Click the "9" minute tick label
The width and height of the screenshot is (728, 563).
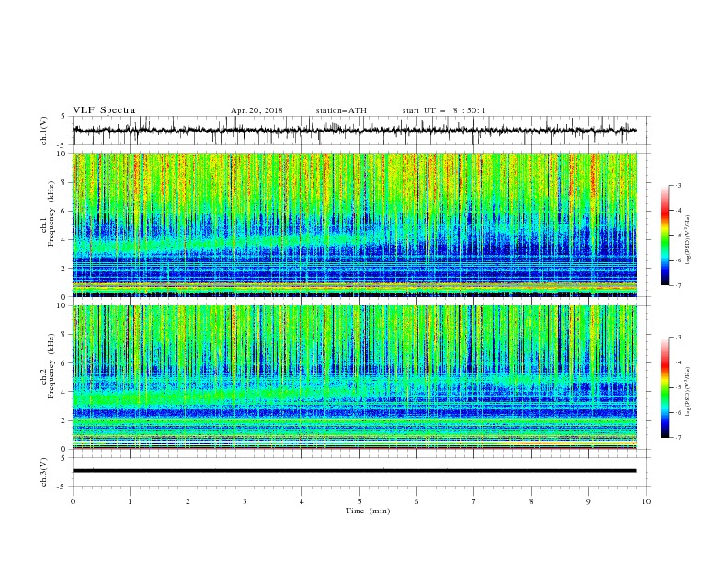(x=588, y=501)
